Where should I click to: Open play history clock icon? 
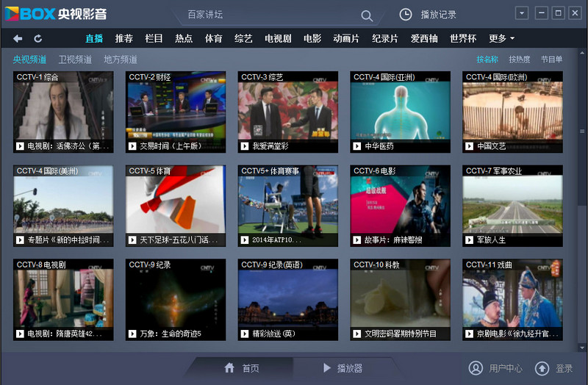coord(406,15)
